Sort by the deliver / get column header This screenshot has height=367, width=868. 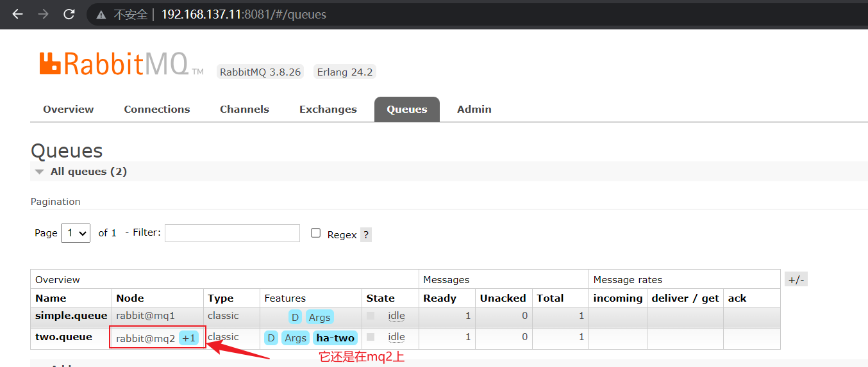(x=685, y=298)
